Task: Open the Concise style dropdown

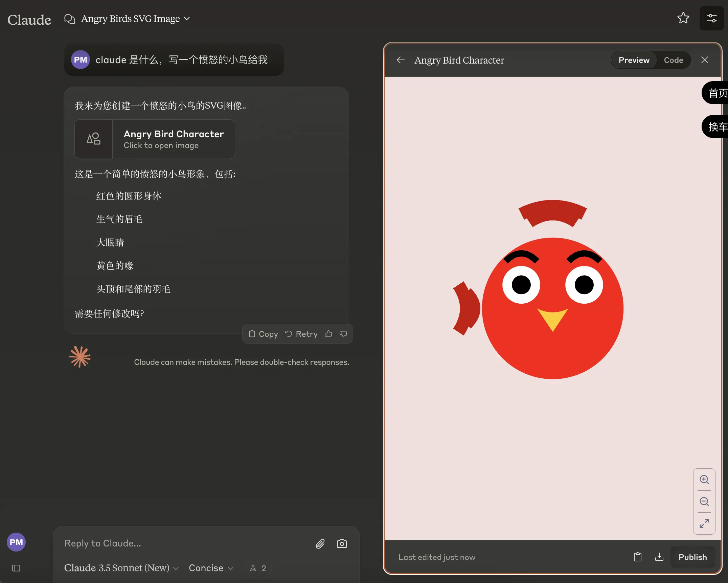Action: coord(211,568)
